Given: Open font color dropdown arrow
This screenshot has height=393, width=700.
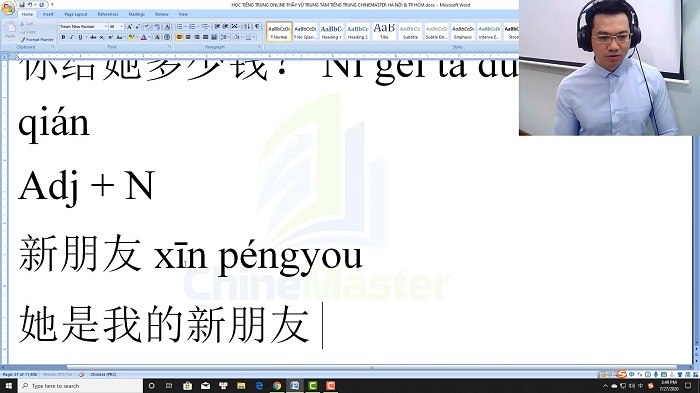Looking at the screenshot, I should [150, 37].
